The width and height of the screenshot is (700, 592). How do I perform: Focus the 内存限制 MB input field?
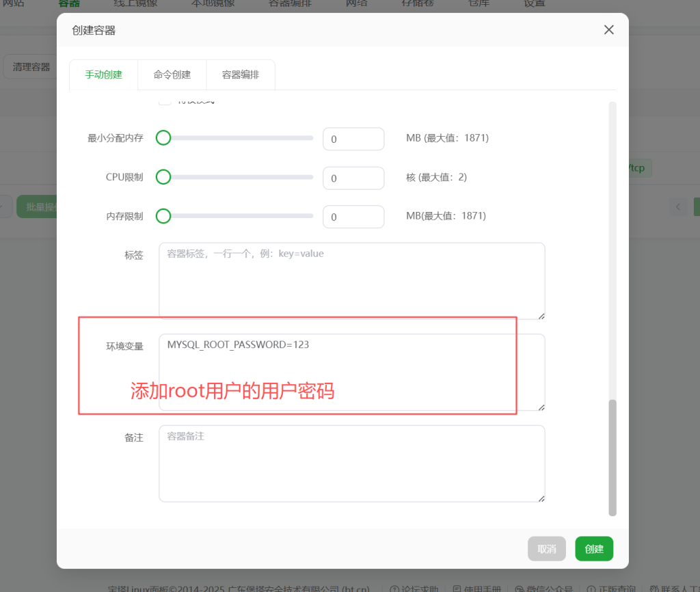coord(353,217)
